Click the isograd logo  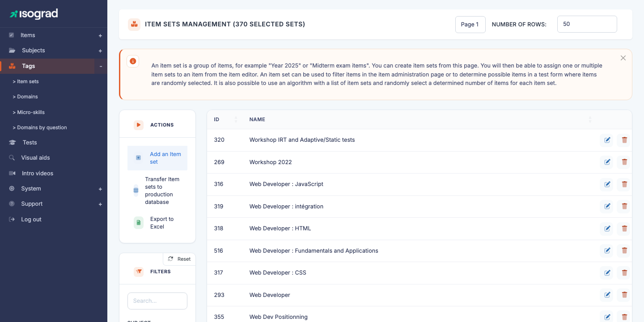[x=34, y=14]
